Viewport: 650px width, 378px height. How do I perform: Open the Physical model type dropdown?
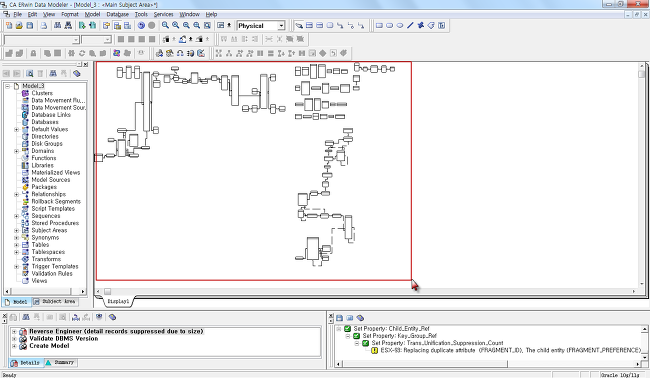click(281, 26)
